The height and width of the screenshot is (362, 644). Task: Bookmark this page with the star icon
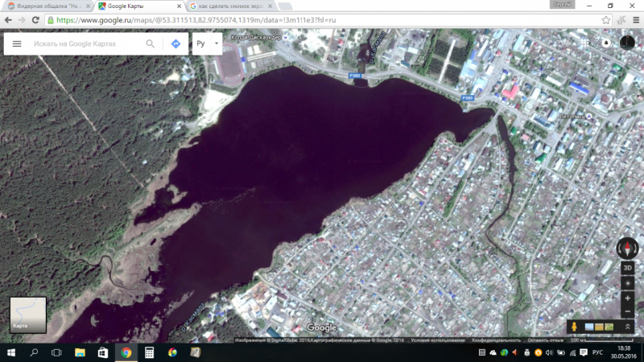[606, 19]
